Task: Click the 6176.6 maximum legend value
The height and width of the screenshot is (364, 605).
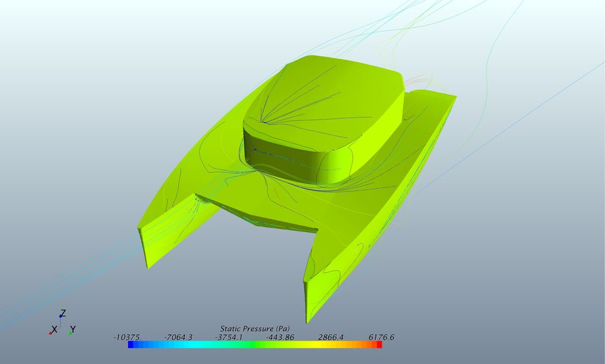Action: (x=381, y=337)
